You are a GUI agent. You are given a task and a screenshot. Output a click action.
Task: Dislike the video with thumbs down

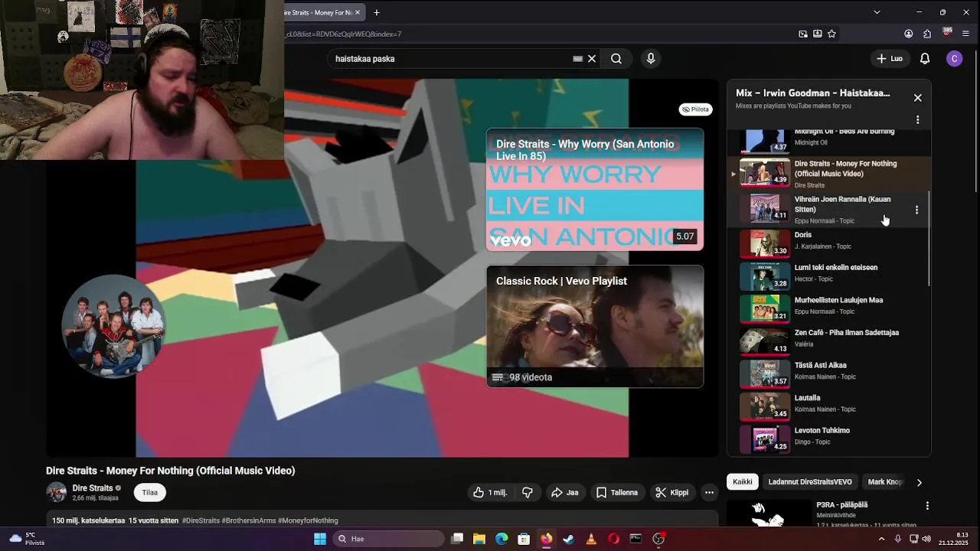(x=528, y=493)
